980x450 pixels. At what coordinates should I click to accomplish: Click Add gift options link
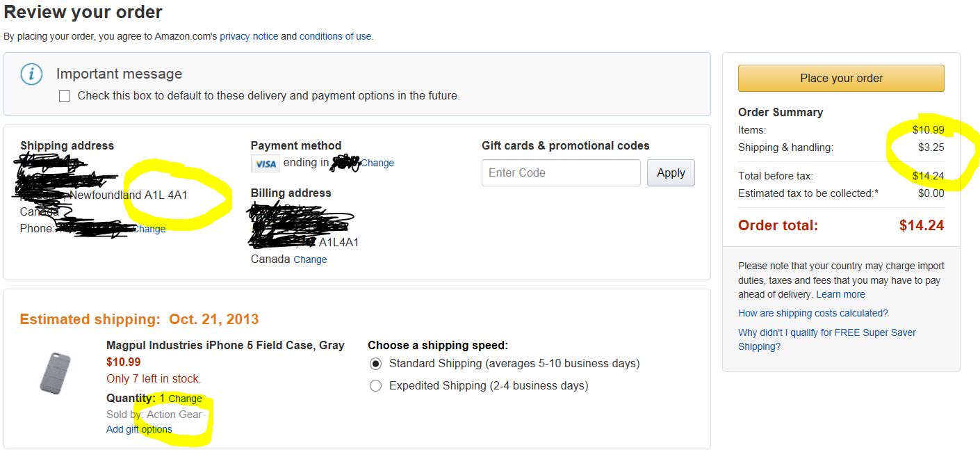(139, 429)
